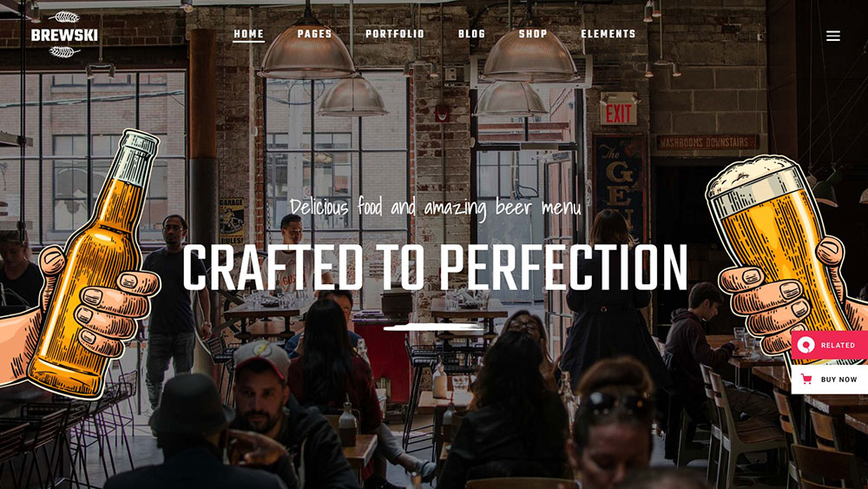Screen dimensions: 868x489
Task: Expand the Shop menu
Action: (x=533, y=34)
